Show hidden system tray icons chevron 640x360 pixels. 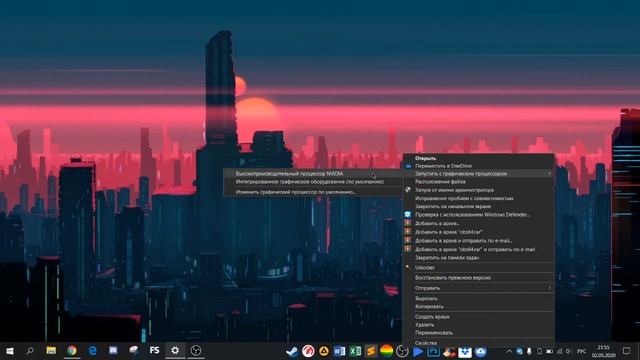coord(509,351)
